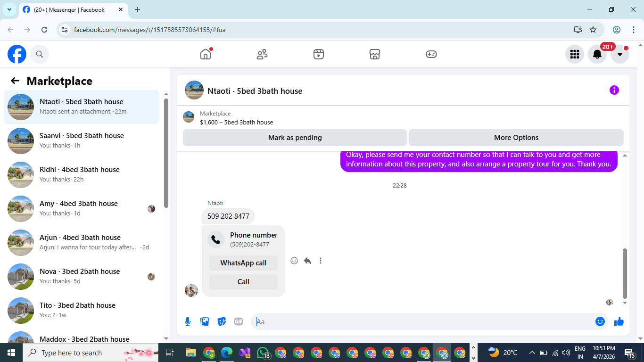Choose a GIF icon

click(x=239, y=321)
